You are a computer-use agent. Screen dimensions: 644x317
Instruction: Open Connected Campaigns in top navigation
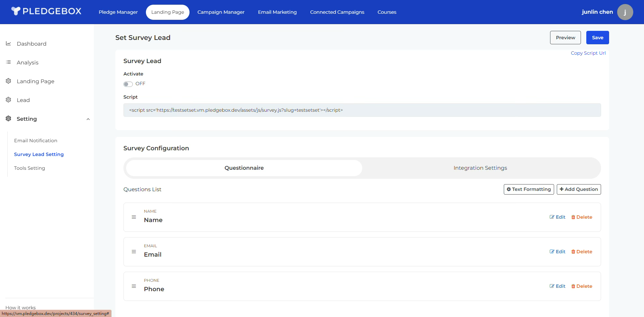coord(337,12)
